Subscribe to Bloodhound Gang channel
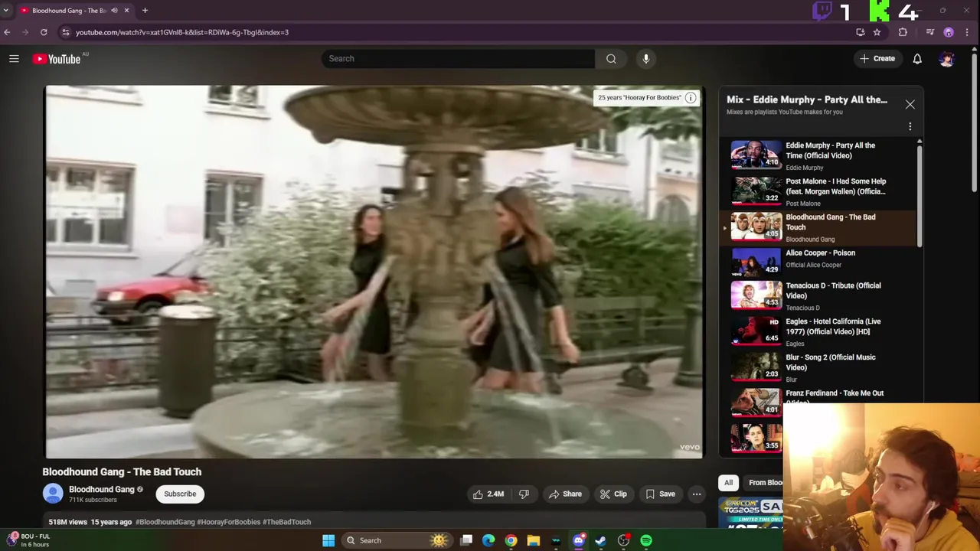The height and width of the screenshot is (551, 980). point(180,494)
